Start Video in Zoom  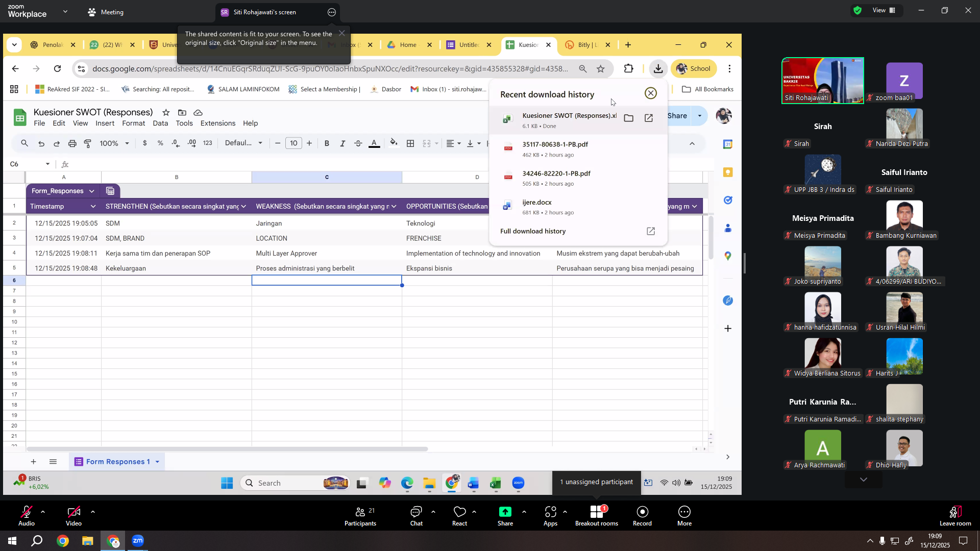coord(73,515)
